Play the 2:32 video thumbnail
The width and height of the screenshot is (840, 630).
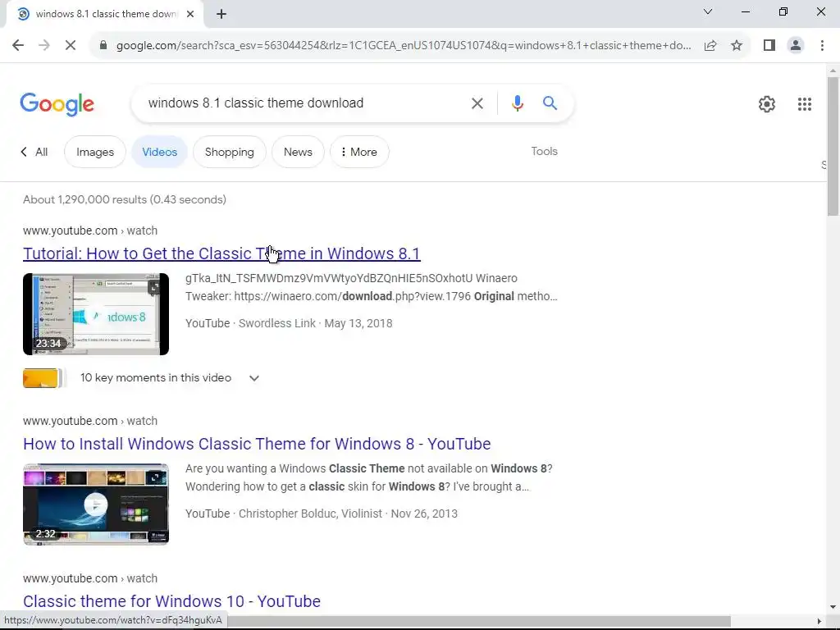(x=96, y=504)
